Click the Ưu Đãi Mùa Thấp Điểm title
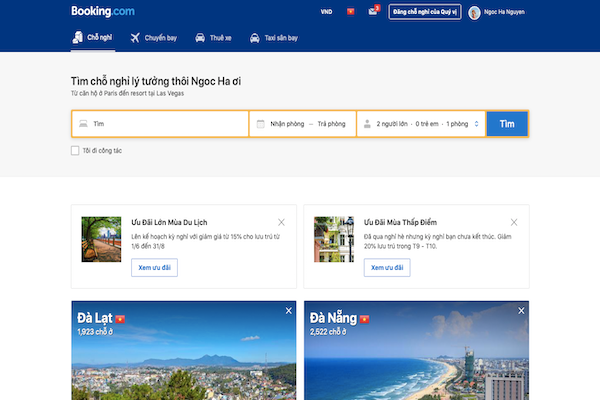 tap(400, 222)
